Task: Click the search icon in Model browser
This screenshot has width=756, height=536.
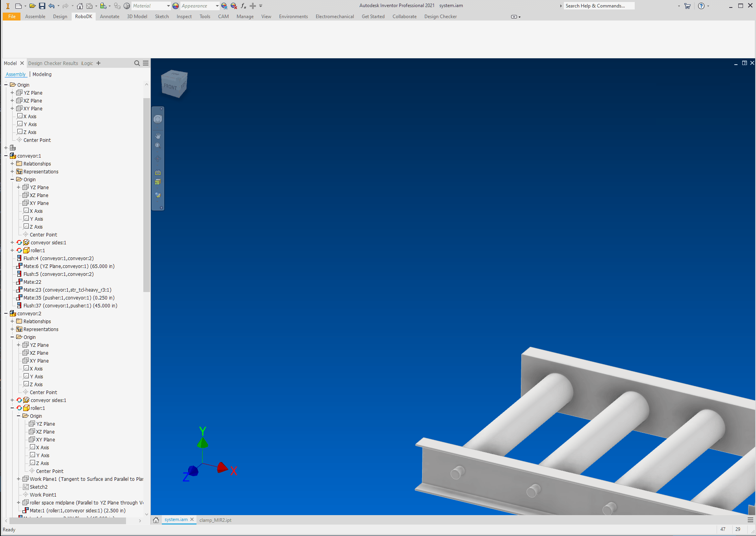Action: (x=137, y=63)
